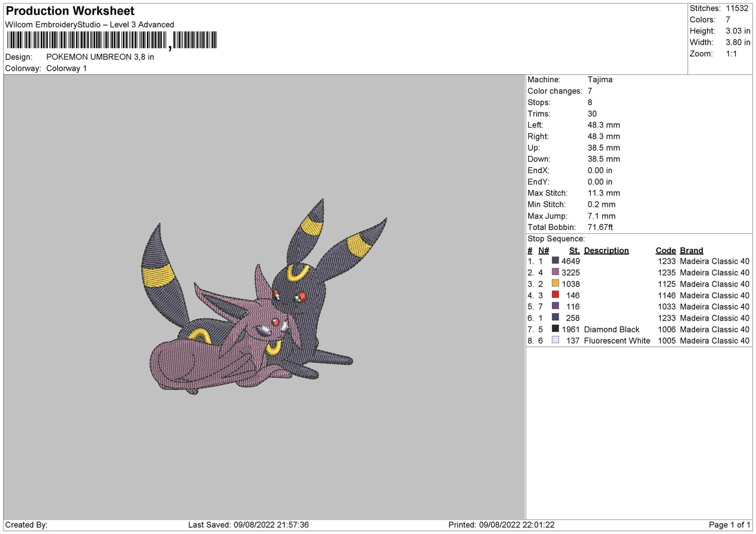Click the Width value '3.80 in'
The width and height of the screenshot is (756, 534).
pyautogui.click(x=738, y=42)
